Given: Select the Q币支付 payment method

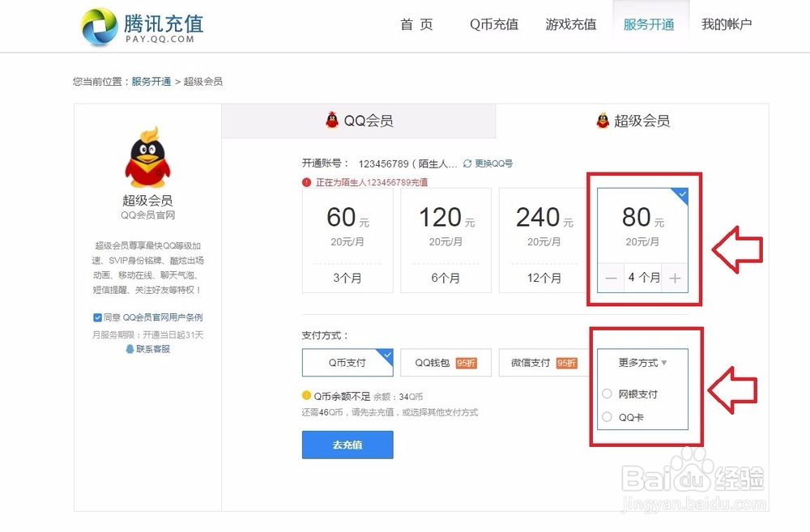Looking at the screenshot, I should 347,363.
